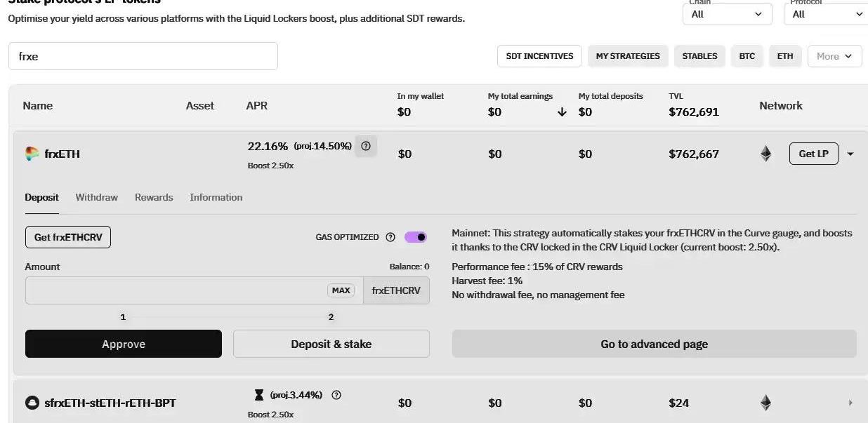The image size is (868, 423).
Task: Click Ethereum network icon in sfrxETH-stETH-rETH-BPT row
Action: [765, 403]
